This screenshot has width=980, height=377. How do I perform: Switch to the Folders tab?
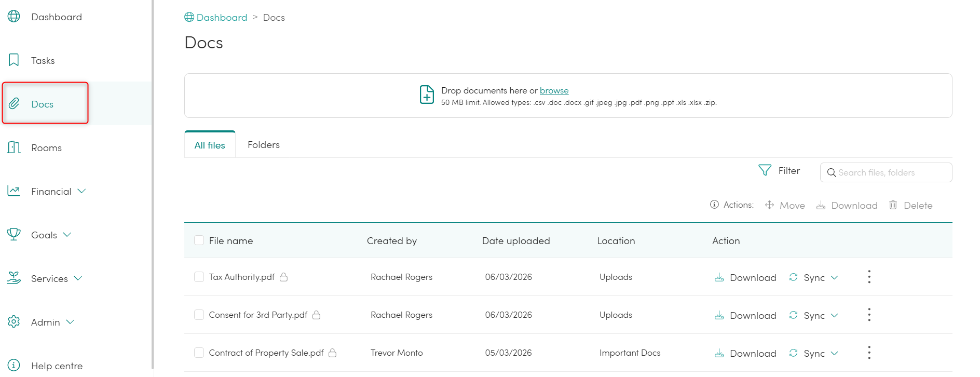click(x=263, y=145)
